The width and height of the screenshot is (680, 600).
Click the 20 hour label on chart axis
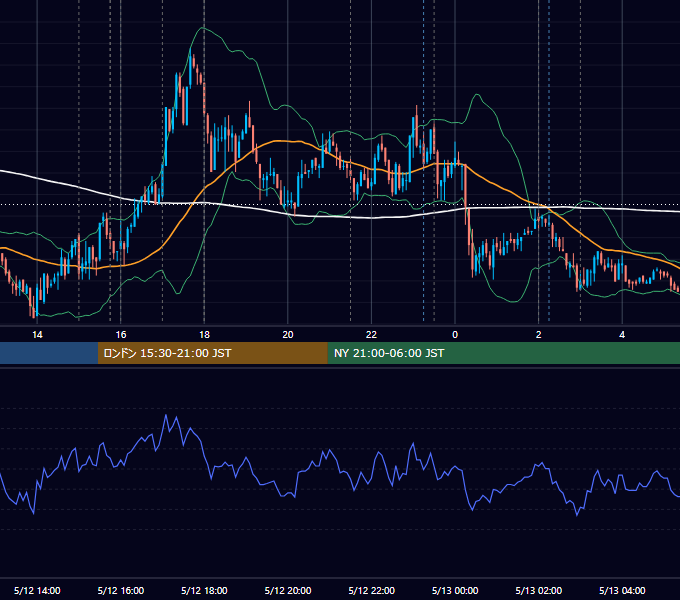pos(288,335)
